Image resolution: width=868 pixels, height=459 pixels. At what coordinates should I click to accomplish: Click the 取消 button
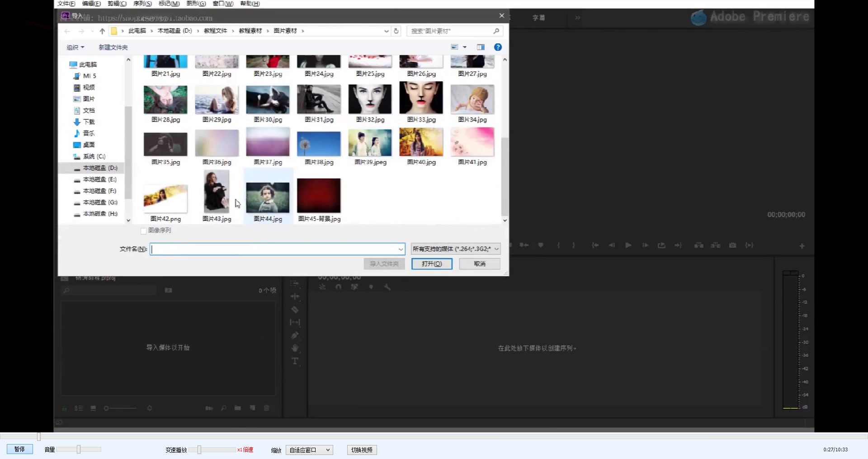point(480,264)
